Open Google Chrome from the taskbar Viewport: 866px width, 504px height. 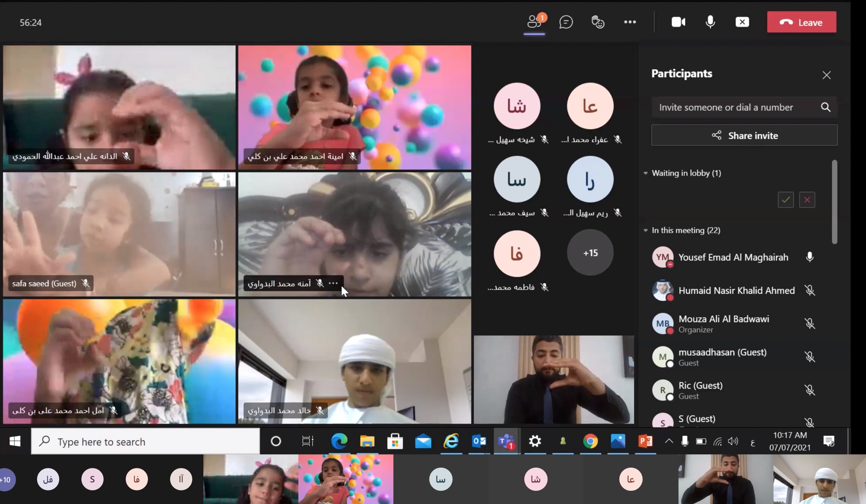(590, 441)
